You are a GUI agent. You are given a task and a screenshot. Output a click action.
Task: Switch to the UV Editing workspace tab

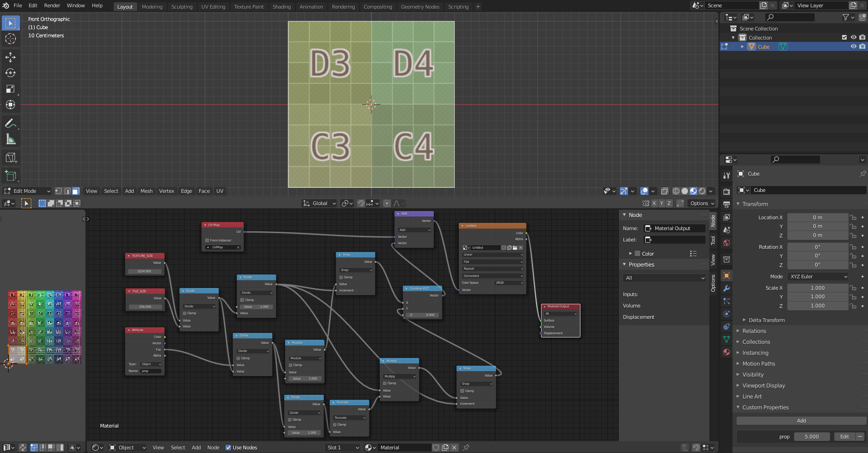tap(213, 7)
